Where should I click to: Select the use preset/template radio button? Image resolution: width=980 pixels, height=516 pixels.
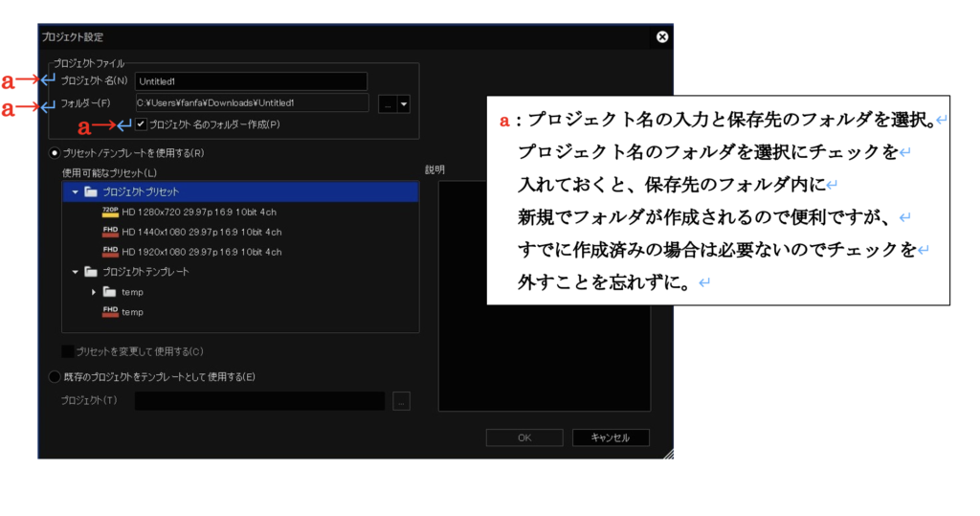pyautogui.click(x=55, y=152)
